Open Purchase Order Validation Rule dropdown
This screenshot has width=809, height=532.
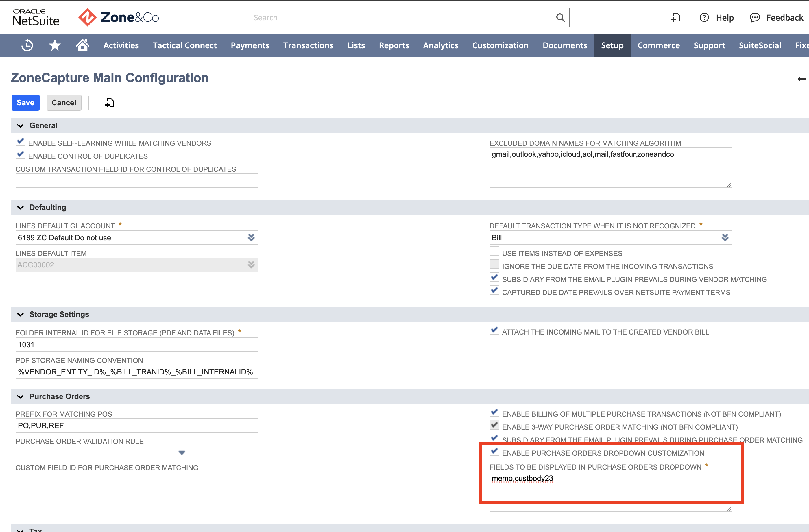pyautogui.click(x=182, y=452)
